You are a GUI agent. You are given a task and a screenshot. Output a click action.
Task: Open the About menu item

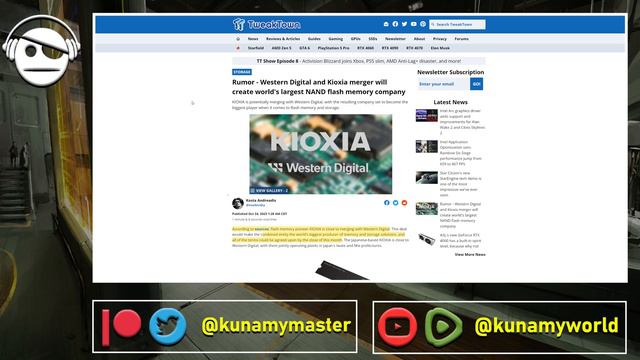click(419, 39)
